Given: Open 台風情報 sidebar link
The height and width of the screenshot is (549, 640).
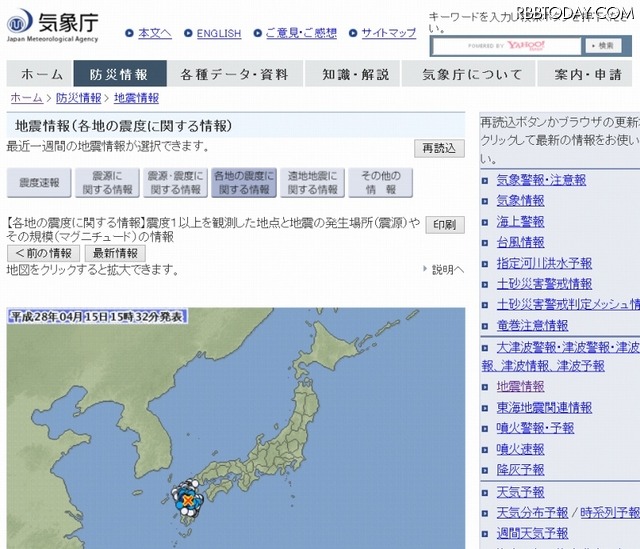Looking at the screenshot, I should (520, 242).
